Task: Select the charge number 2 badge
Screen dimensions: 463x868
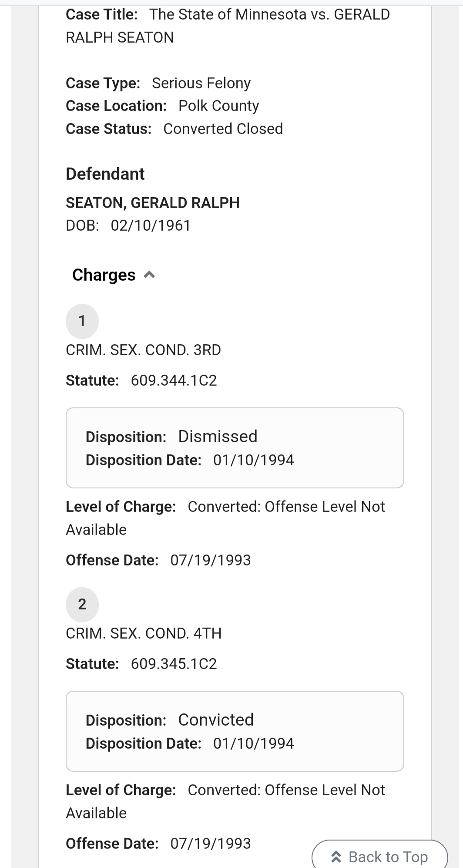Action: point(82,604)
